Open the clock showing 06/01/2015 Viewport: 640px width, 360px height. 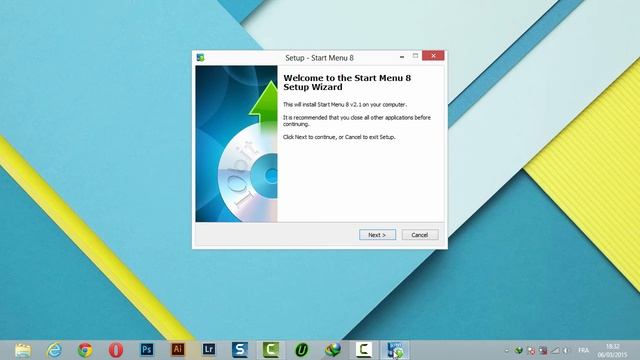612,351
